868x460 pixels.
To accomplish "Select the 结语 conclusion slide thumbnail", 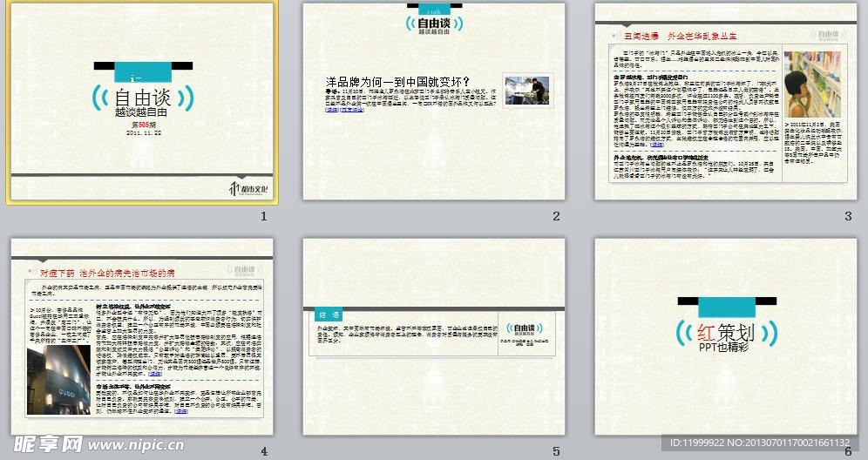I will coord(434,336).
